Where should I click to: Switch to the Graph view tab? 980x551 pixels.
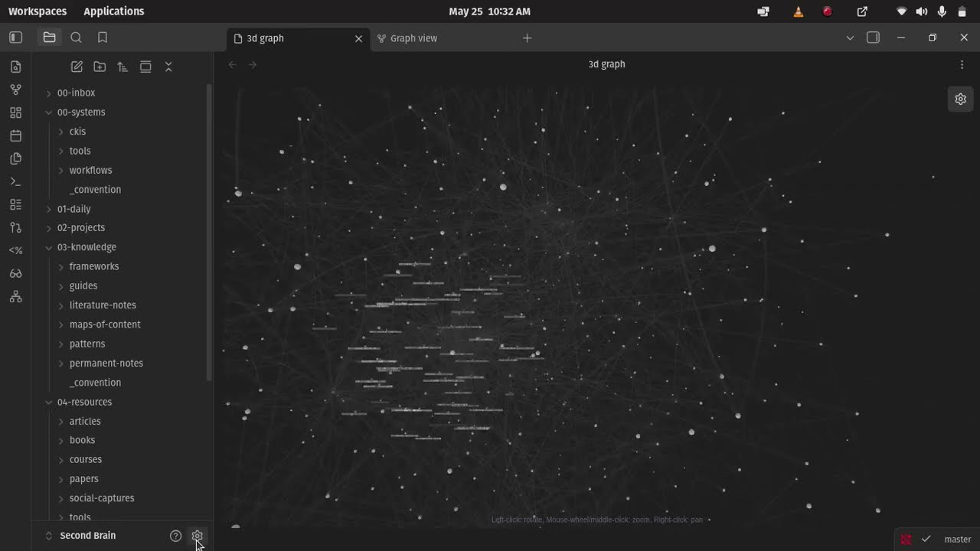pyautogui.click(x=413, y=38)
